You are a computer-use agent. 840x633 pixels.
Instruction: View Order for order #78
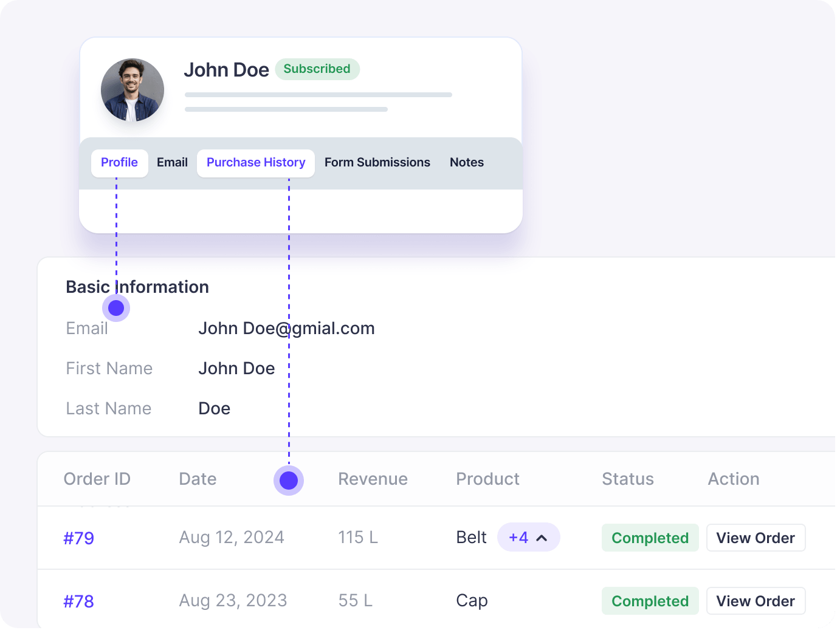[756, 601]
